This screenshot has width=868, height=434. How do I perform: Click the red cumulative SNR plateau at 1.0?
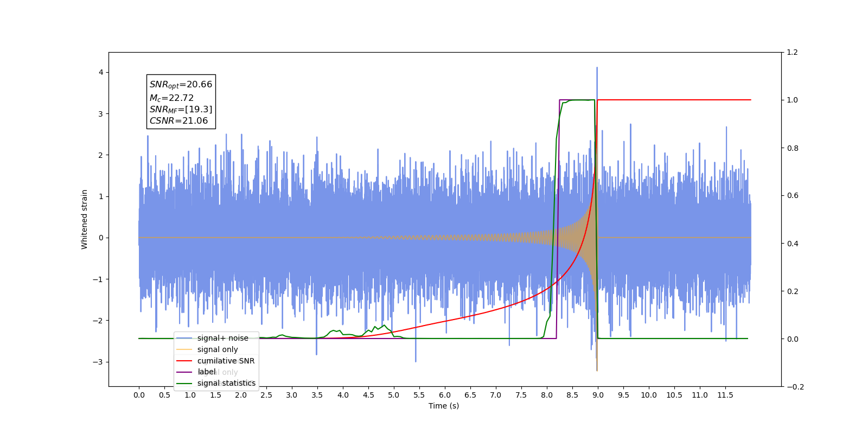click(674, 100)
